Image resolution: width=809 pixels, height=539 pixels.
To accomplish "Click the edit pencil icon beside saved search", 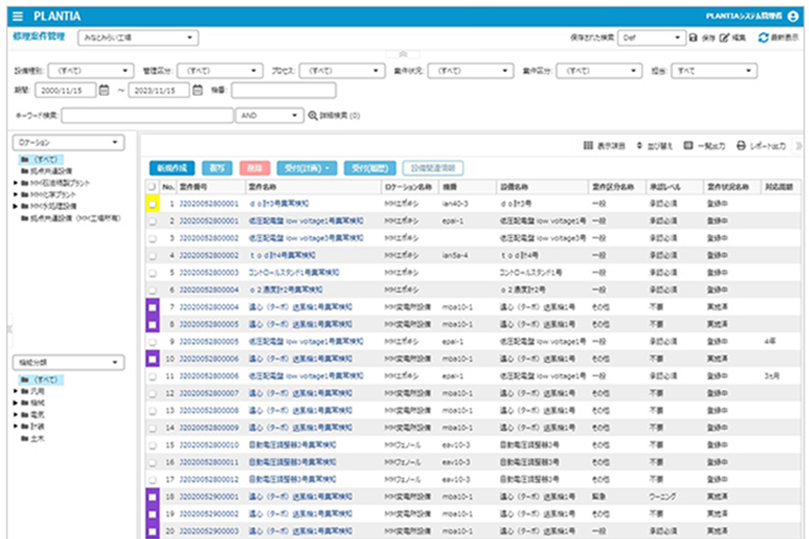I will tap(724, 38).
